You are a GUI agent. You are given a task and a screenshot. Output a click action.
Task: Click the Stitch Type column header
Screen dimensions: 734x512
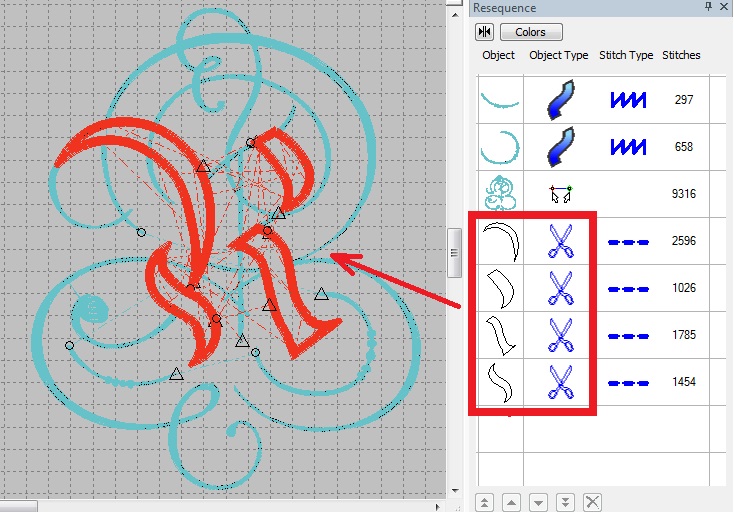click(626, 55)
